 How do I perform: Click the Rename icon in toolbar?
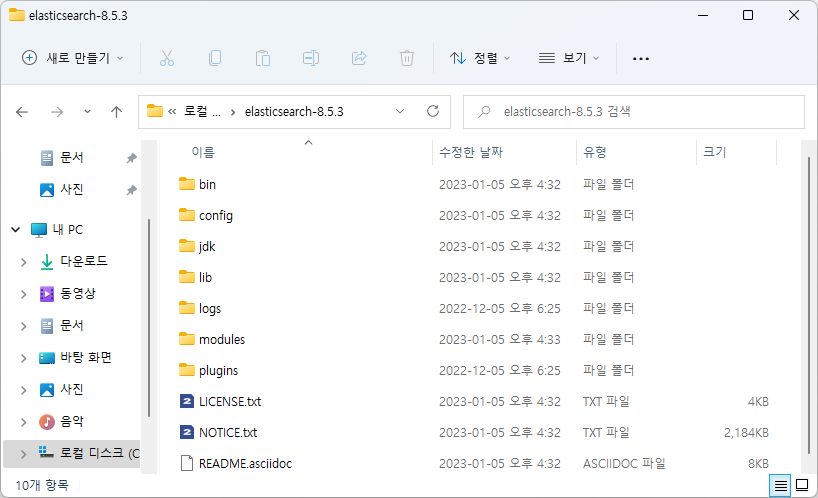coord(311,58)
